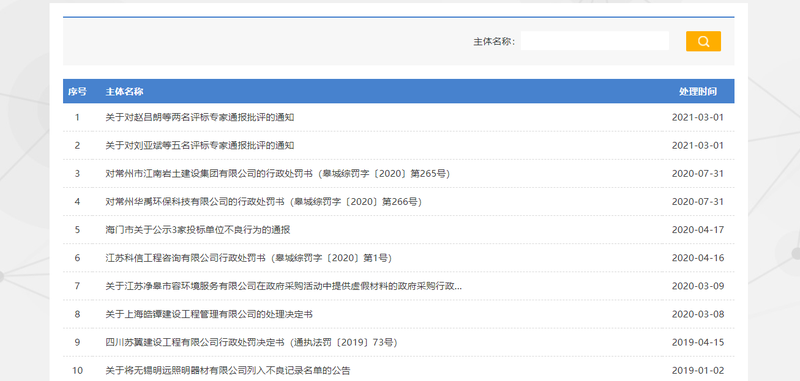Click the 主体名称 column header
Screen dimensions: 800x381
[x=124, y=92]
